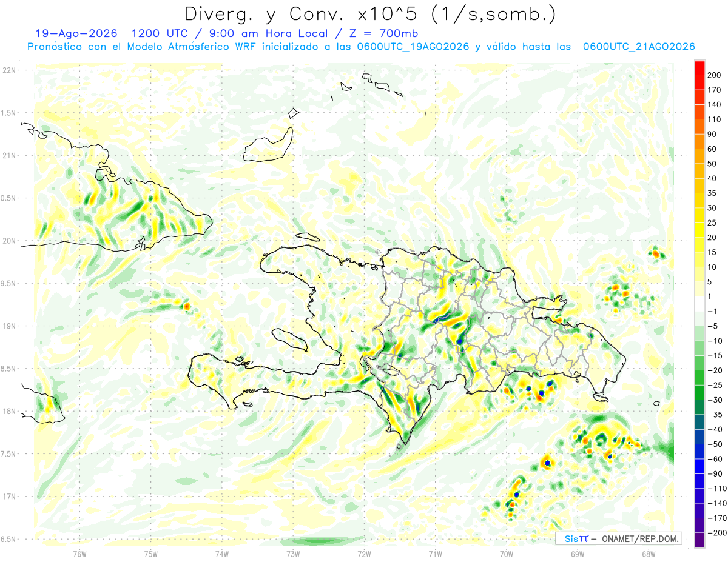728x562 pixels.
Task: Click the positive '170' color scale value
Action: (x=714, y=90)
